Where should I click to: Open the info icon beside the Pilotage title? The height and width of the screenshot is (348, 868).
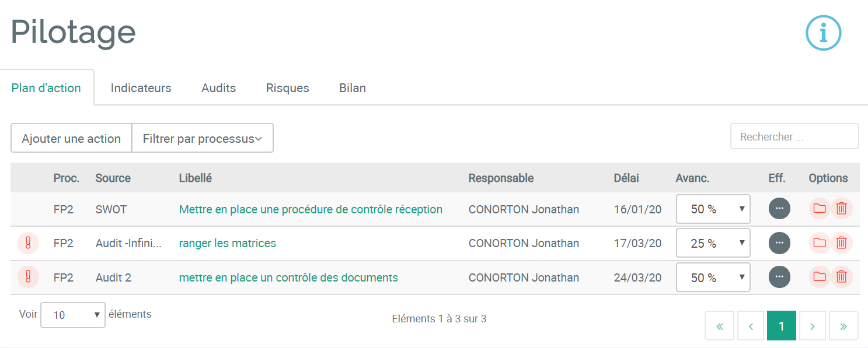[x=823, y=33]
